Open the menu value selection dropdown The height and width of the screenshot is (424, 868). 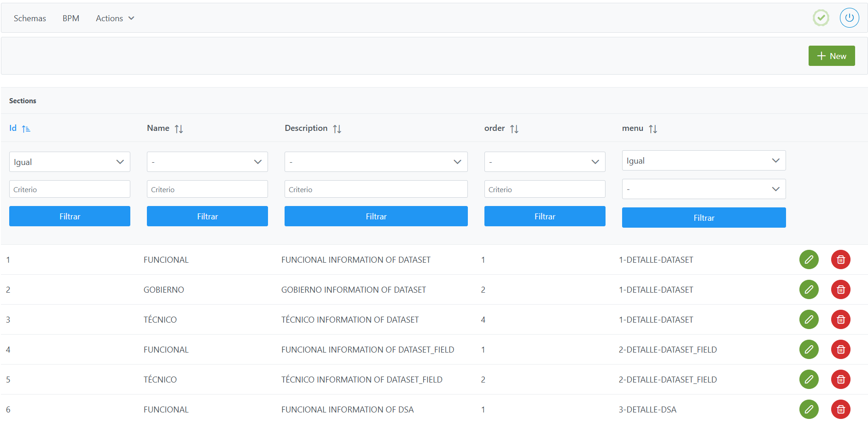(x=704, y=189)
